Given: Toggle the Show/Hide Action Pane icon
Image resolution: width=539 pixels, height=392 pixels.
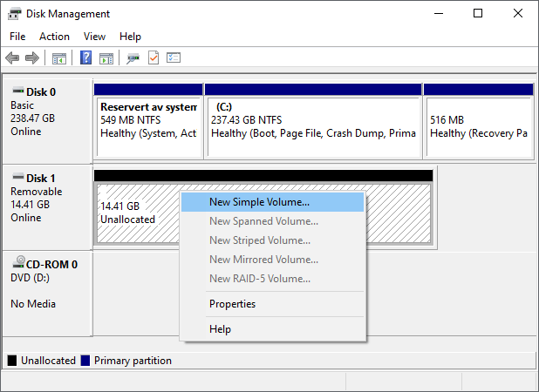Looking at the screenshot, I should tap(106, 58).
